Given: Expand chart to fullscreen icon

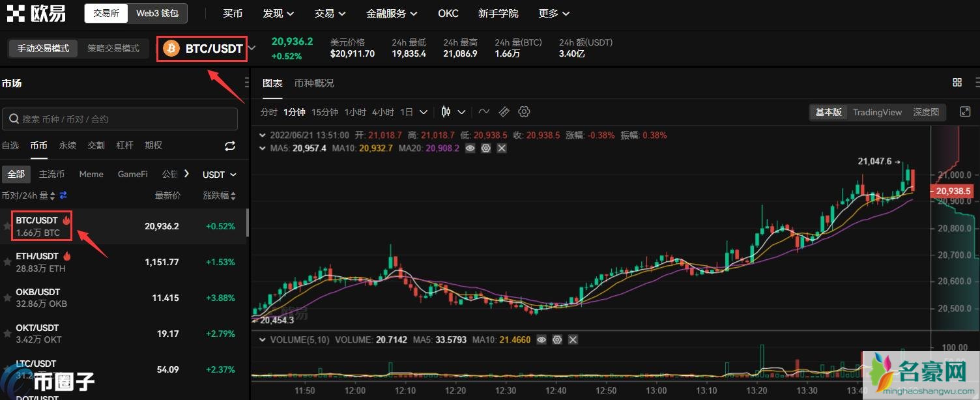Looking at the screenshot, I should coord(966,112).
